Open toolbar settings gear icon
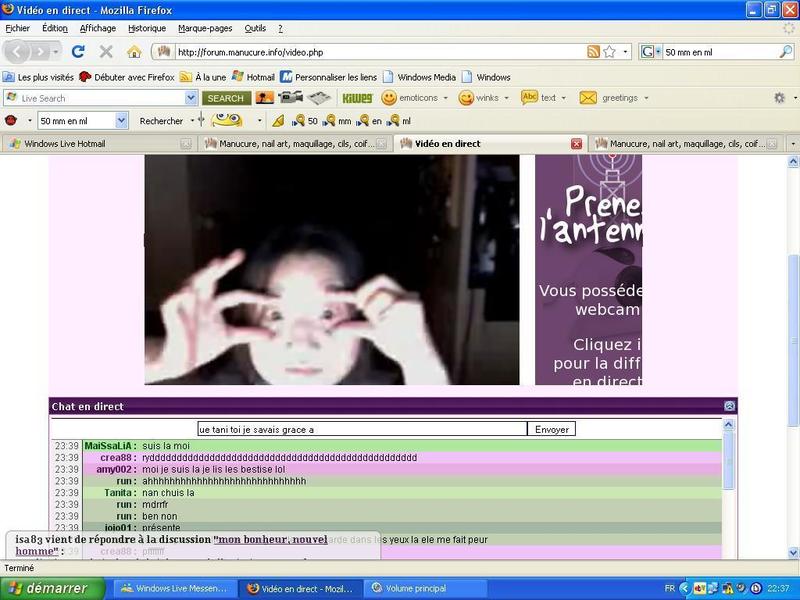The height and width of the screenshot is (600, 800). click(x=779, y=98)
